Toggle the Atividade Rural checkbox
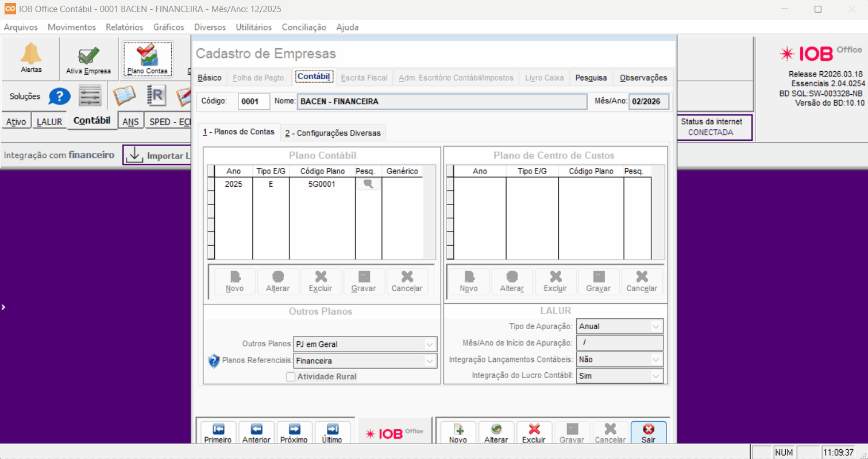868x459 pixels. point(291,377)
